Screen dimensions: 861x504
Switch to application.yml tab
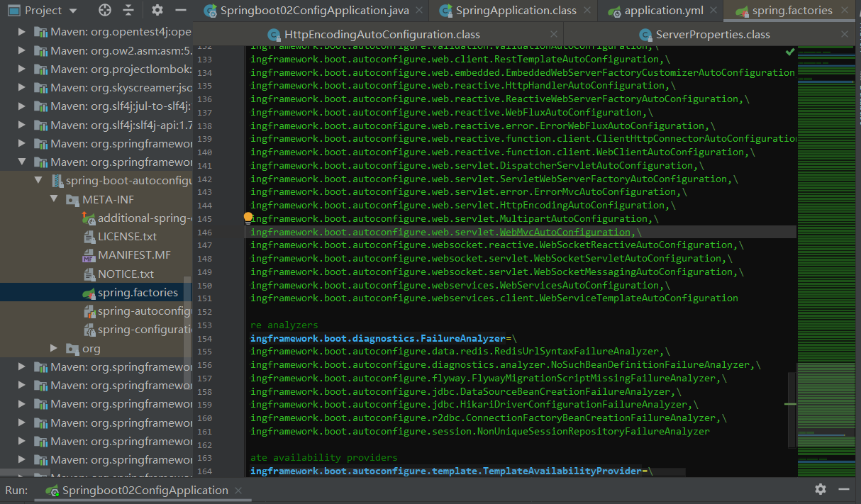660,11
